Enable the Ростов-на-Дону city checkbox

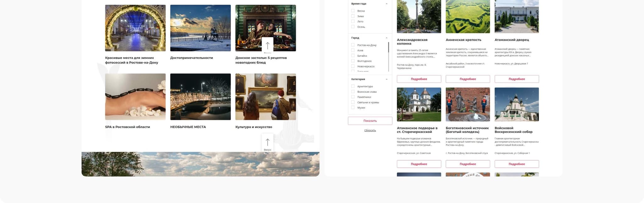(353, 45)
